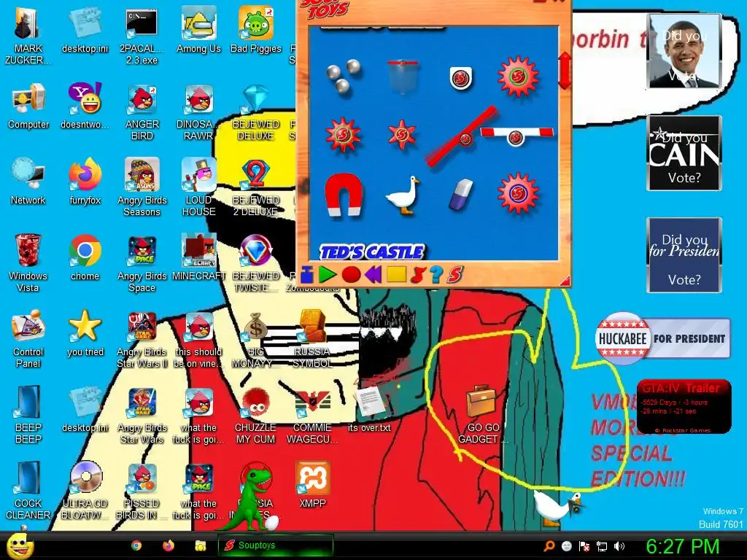Open the Bad Piggies desktop icon
747x560 pixels.
(256, 29)
